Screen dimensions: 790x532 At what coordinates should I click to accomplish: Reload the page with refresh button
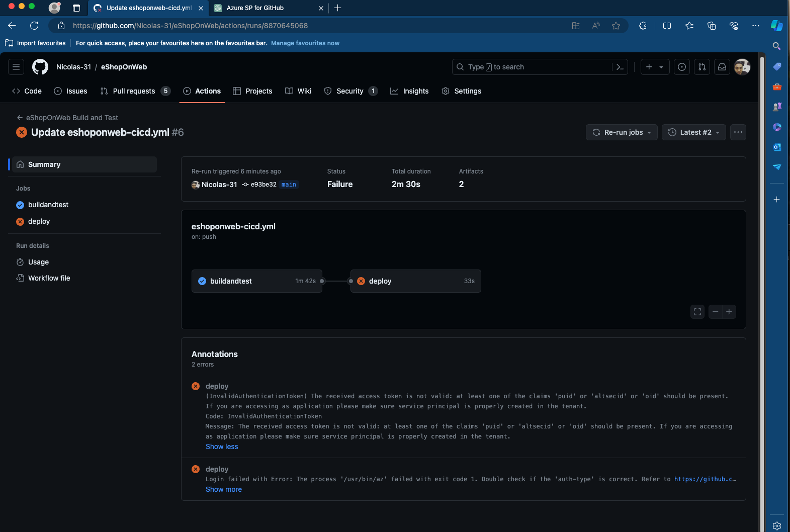pyautogui.click(x=34, y=26)
